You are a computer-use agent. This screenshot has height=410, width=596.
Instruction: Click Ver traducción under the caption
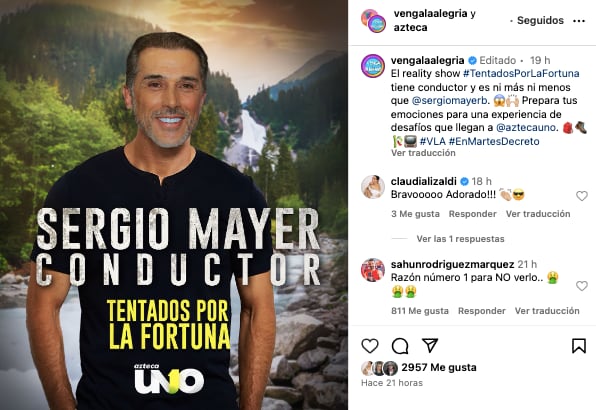(423, 153)
